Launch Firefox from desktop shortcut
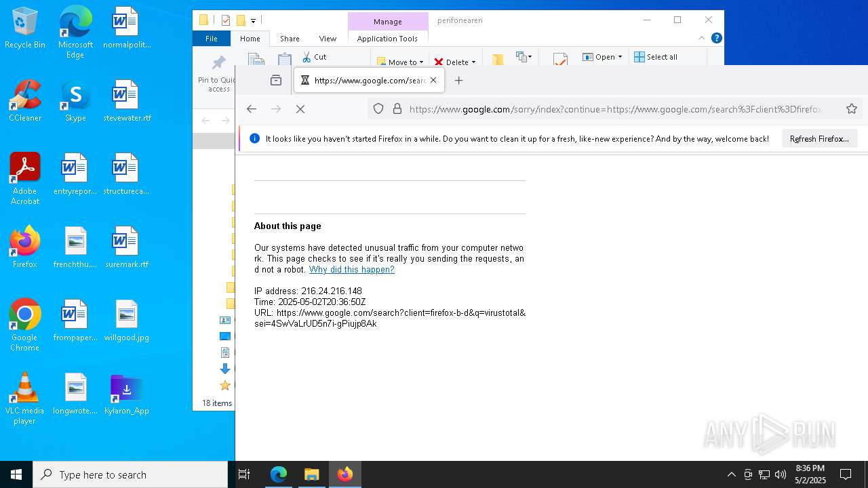 [25, 248]
